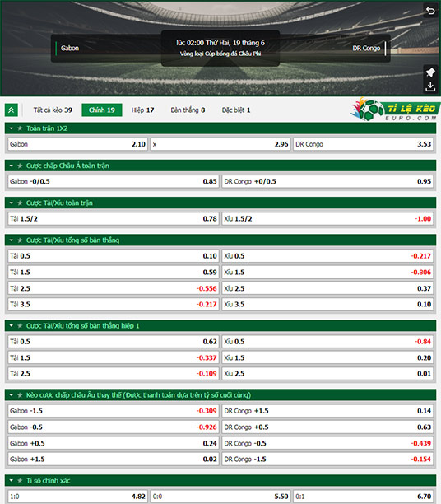Collapse Cược Tài/Xỉu toàn trận section
The width and height of the screenshot is (441, 504).
click(x=12, y=203)
